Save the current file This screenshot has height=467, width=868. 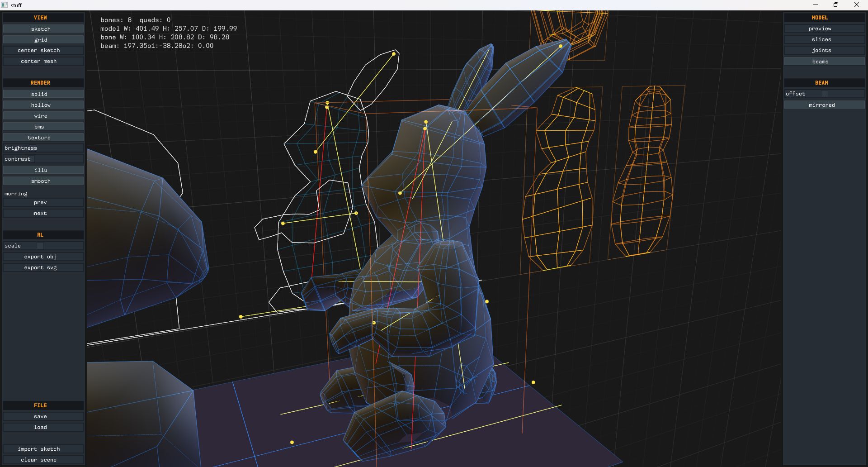[x=43, y=416]
